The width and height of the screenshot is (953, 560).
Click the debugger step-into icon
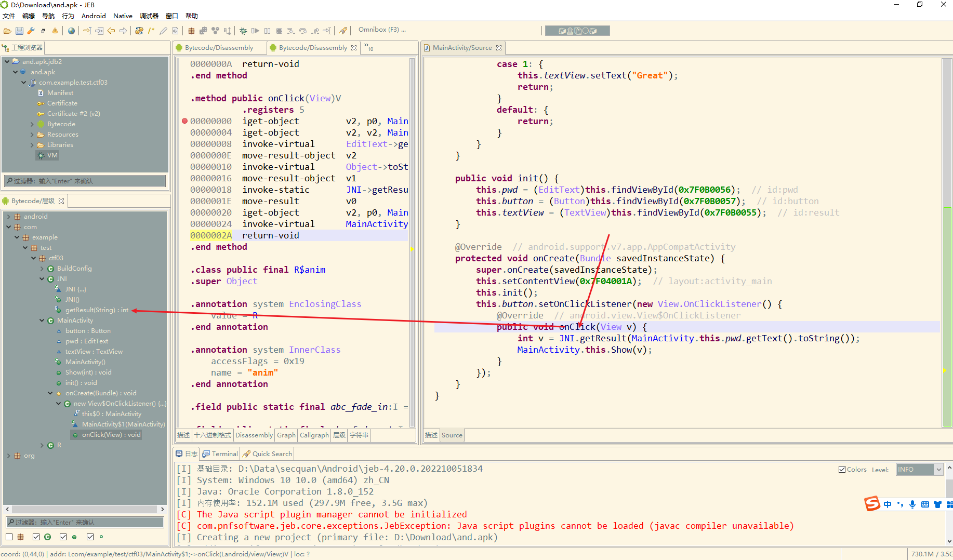click(291, 31)
